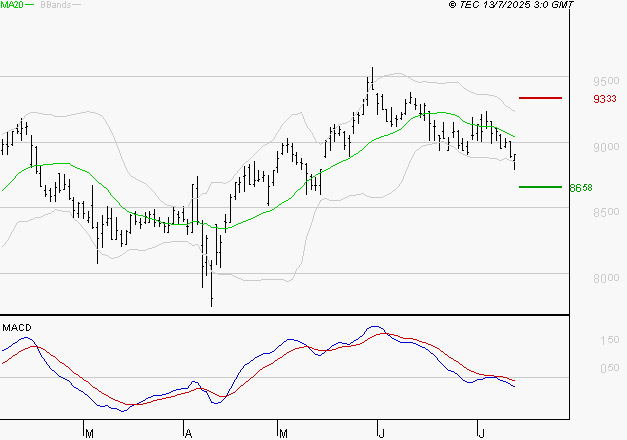Click the last J month marker
This screenshot has width=627, height=440.
pos(482,434)
